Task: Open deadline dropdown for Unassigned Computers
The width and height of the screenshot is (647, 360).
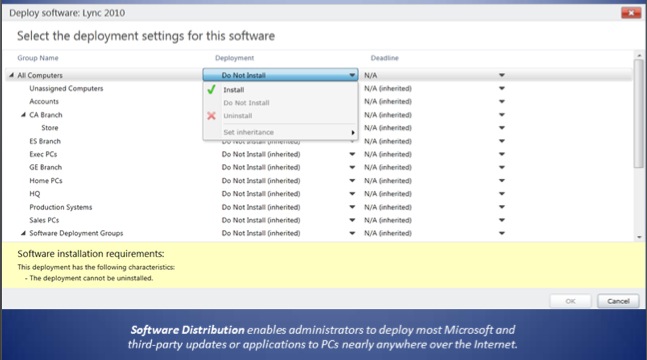Action: click(502, 88)
